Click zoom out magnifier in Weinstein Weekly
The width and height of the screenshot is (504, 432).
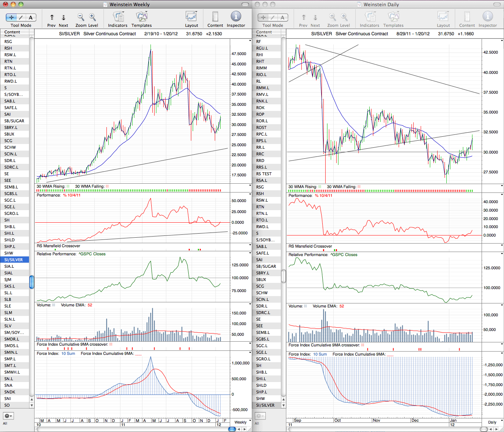click(x=80, y=17)
